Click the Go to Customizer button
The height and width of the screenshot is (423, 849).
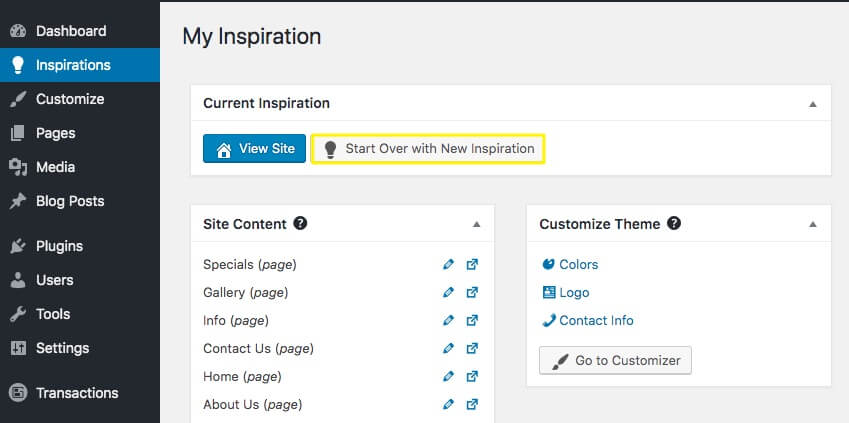615,361
